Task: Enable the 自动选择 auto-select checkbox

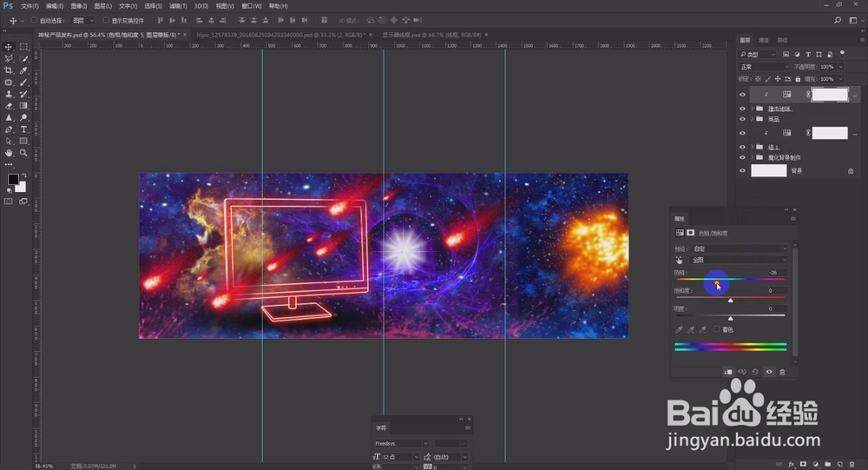Action: (x=35, y=21)
